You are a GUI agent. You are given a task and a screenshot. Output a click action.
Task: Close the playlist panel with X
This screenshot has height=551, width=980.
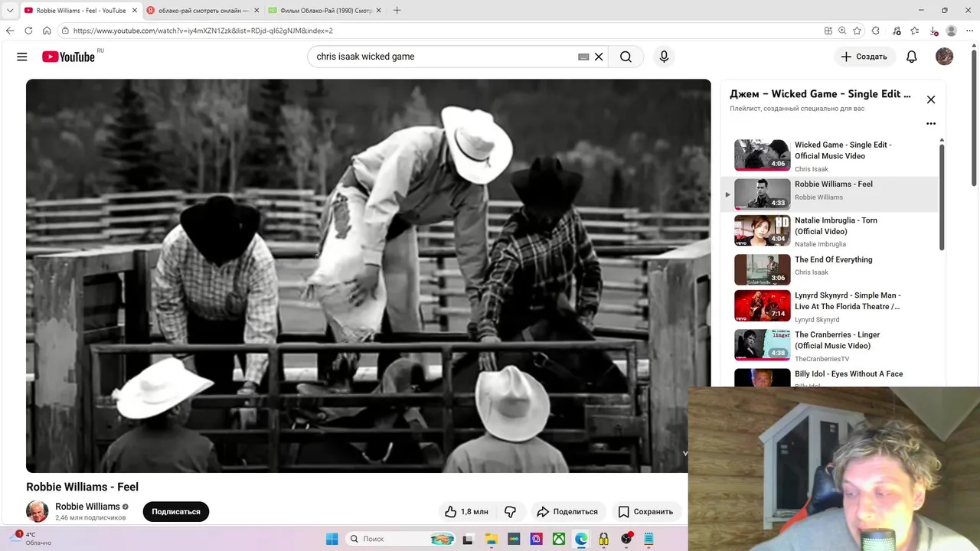[x=931, y=99]
